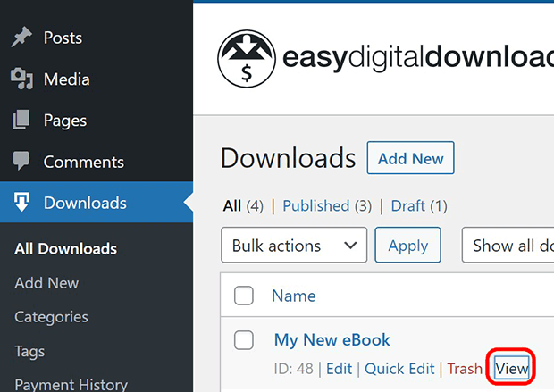Click the Posts pushpin icon
The image size is (554, 392).
coord(21,37)
